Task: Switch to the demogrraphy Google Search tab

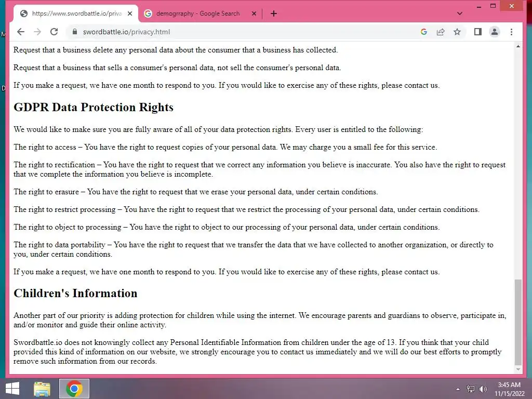Action: 200,14
